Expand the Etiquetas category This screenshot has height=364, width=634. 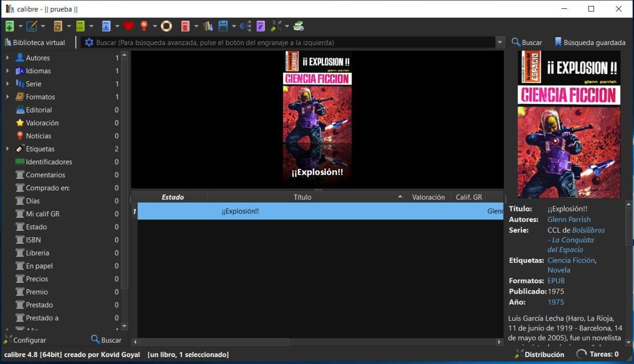point(7,149)
